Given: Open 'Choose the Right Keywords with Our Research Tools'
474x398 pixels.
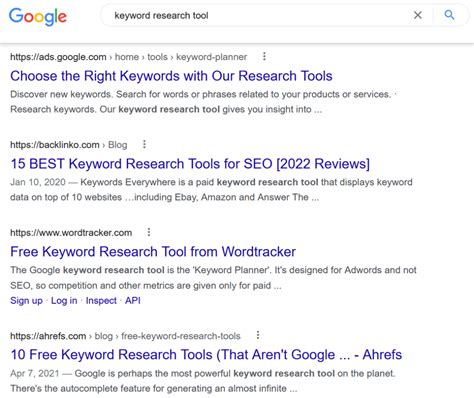Looking at the screenshot, I should click(171, 76).
